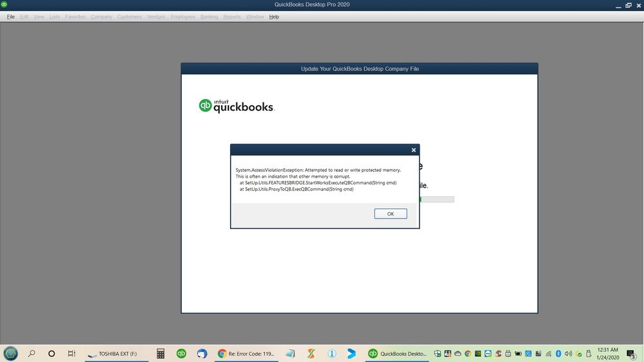Viewport: 644px width, 362px height.
Task: Open the orange-green S application icon
Action: [311, 354]
